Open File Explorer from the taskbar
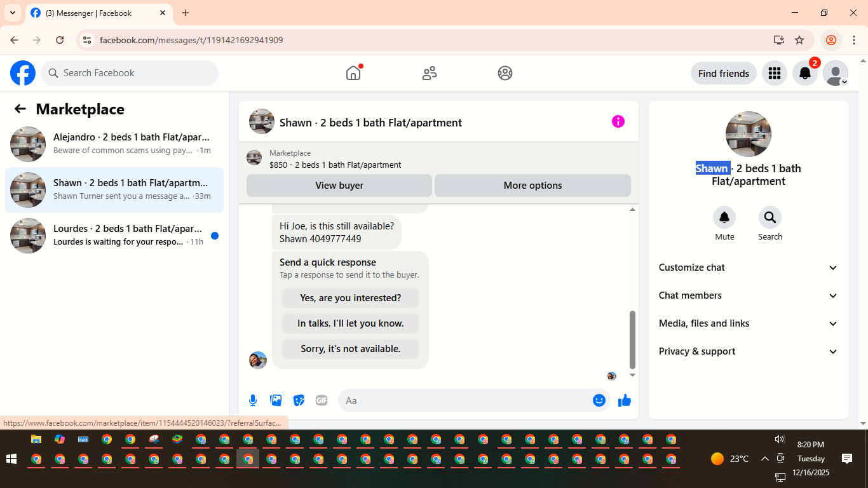This screenshot has height=488, width=868. point(36,439)
